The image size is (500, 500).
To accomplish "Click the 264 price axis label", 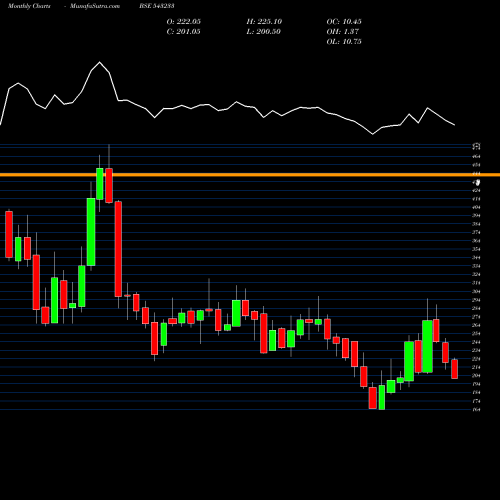I will (477, 325).
